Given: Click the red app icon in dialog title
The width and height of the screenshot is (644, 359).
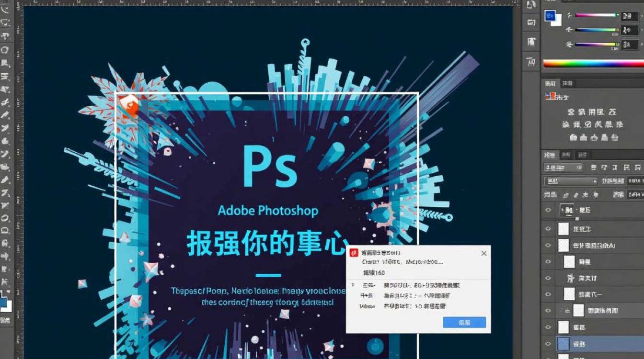Looking at the screenshot, I should click(354, 253).
